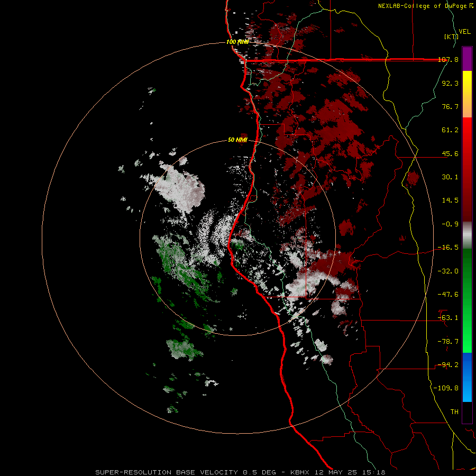Select the 61.2 legend value
Viewport: 476px width, 476px height.
[450, 130]
